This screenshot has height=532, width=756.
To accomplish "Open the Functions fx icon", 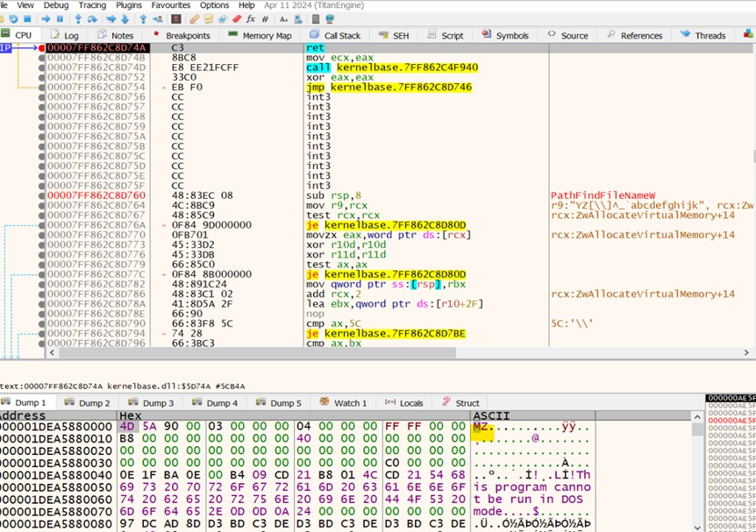I will tap(251, 18).
